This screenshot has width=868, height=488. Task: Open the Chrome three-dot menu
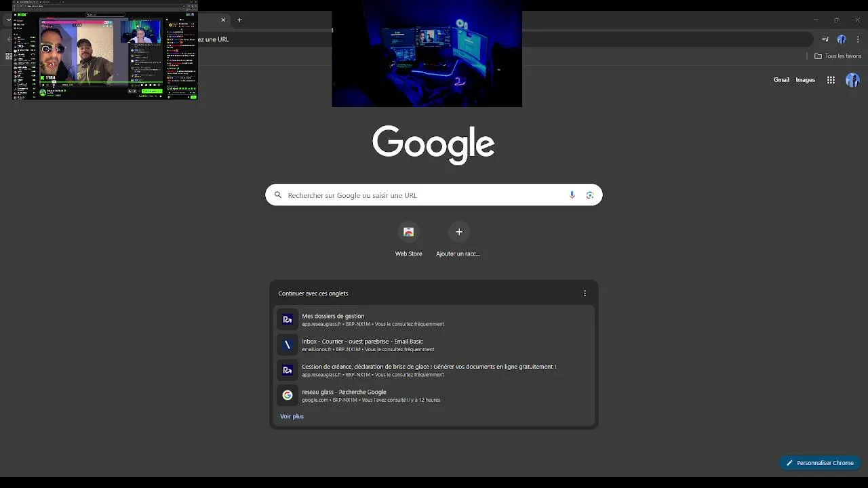(x=858, y=39)
